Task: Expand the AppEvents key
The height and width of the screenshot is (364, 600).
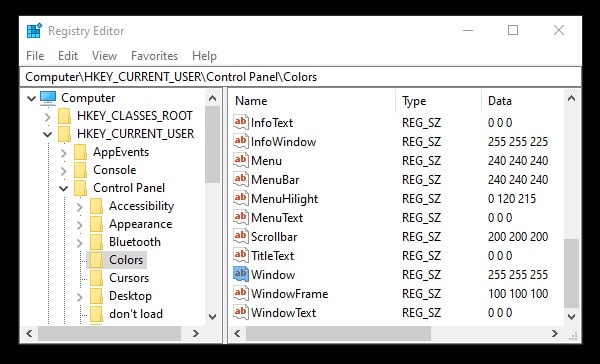Action: click(64, 152)
